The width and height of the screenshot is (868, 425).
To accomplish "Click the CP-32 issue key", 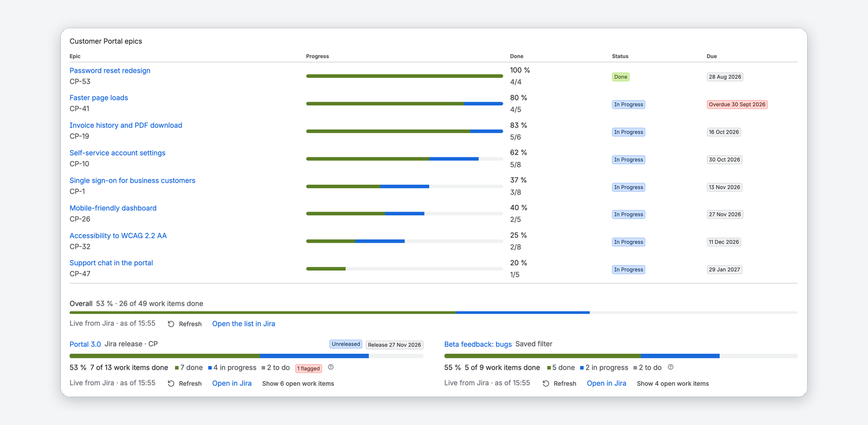I will [x=80, y=246].
